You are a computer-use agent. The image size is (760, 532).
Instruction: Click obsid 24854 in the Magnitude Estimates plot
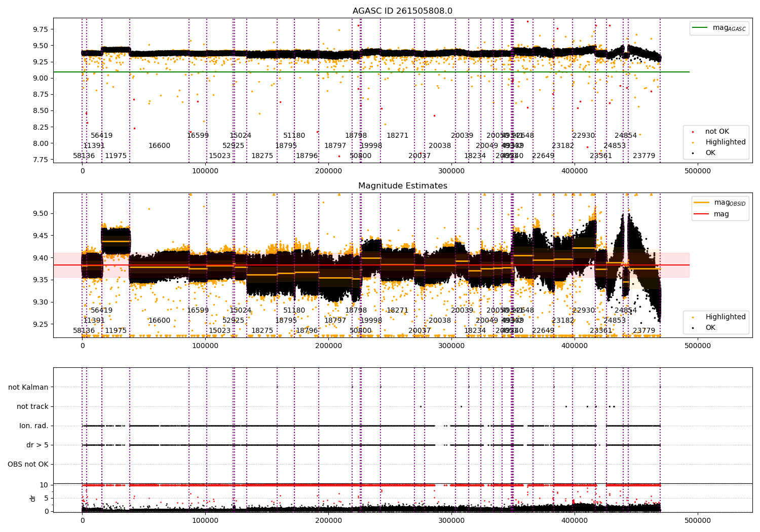(626, 310)
